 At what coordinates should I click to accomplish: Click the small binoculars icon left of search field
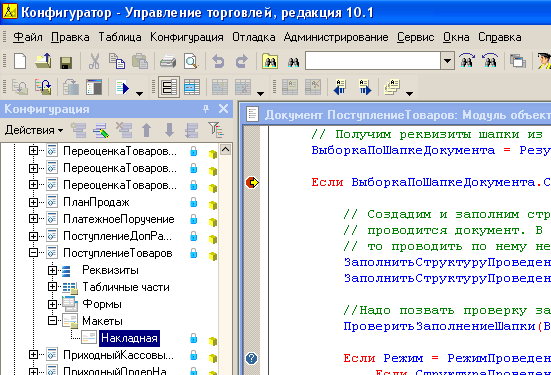pyautogui.click(x=293, y=62)
